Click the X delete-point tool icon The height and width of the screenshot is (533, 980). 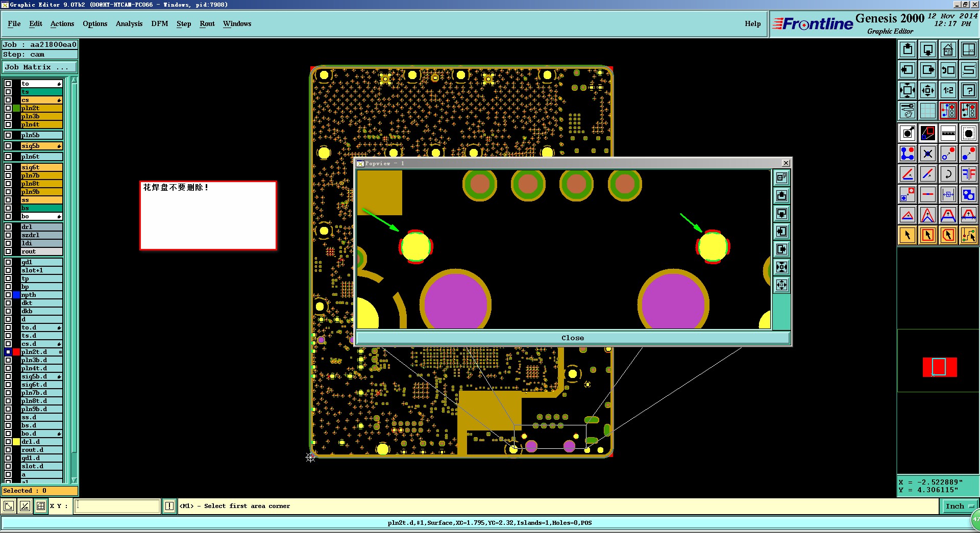(928, 154)
